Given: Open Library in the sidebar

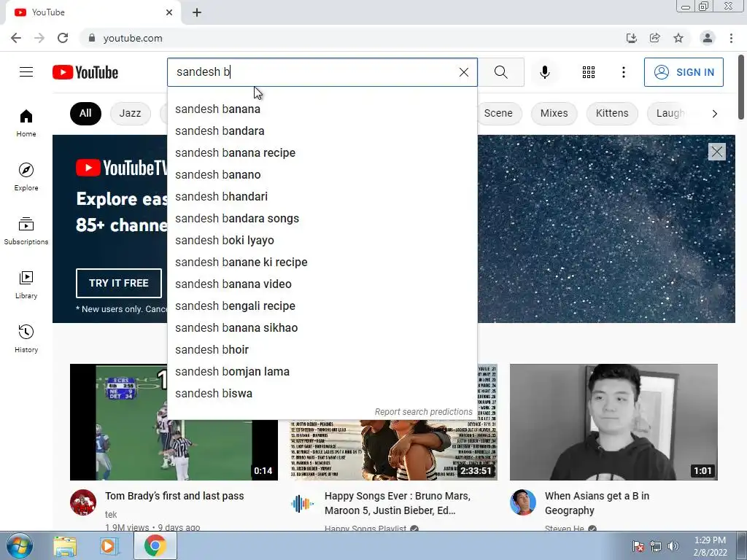Looking at the screenshot, I should (26, 285).
